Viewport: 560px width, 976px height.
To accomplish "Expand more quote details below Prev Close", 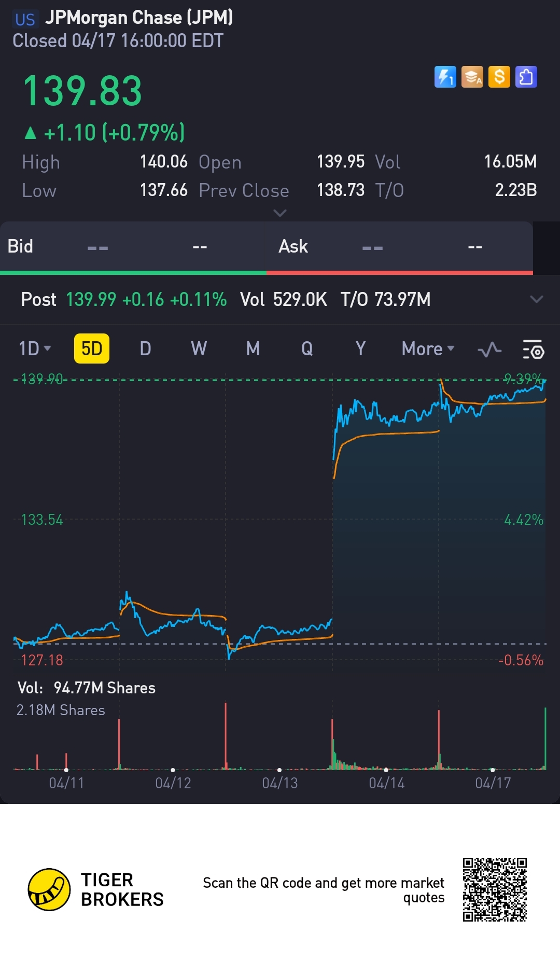I will [x=280, y=213].
